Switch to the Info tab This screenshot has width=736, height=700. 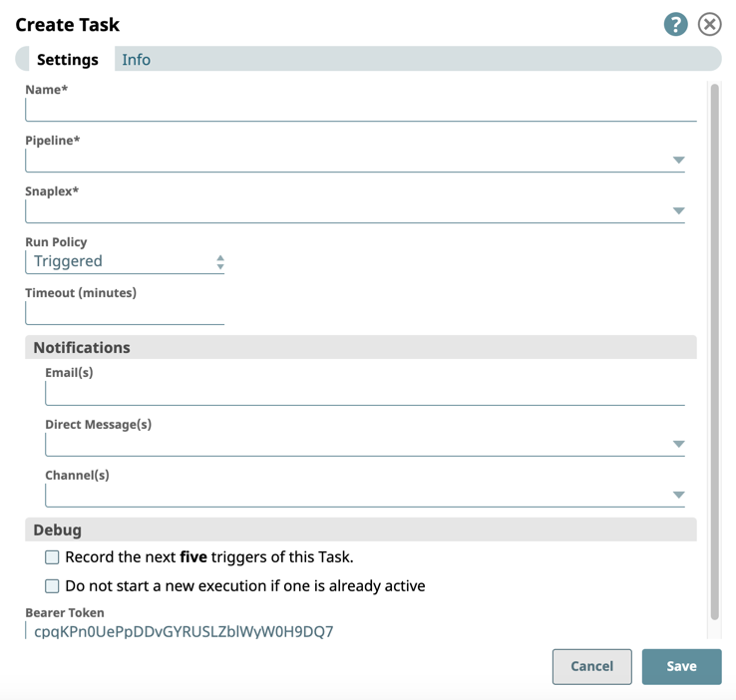(x=136, y=60)
